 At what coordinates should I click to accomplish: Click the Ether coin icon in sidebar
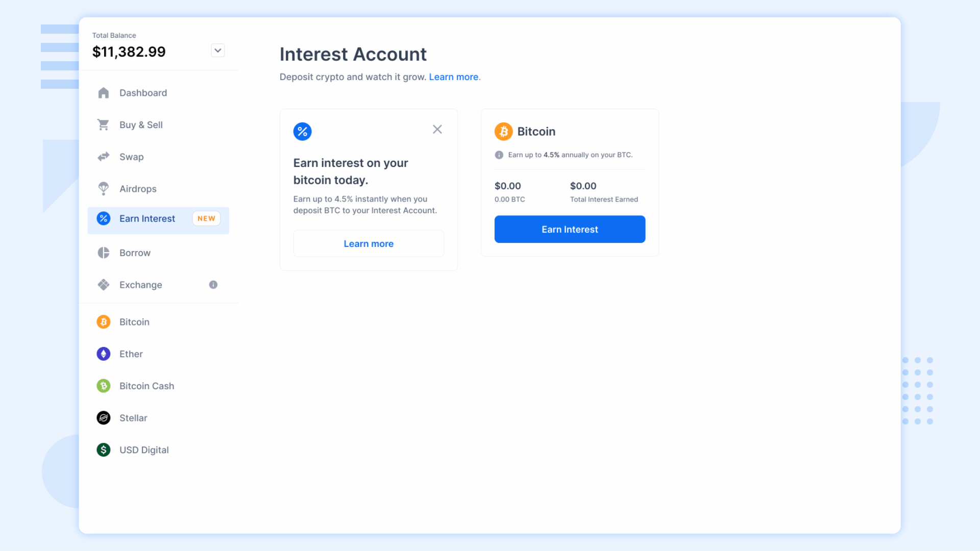104,354
